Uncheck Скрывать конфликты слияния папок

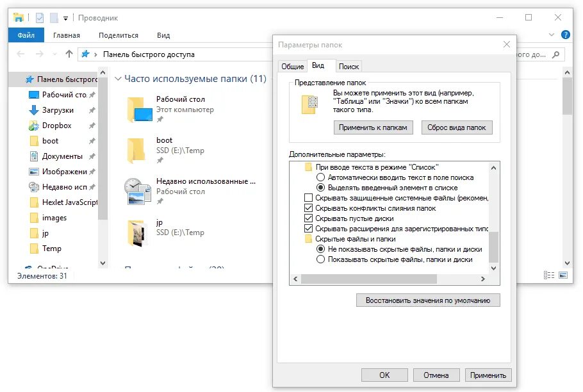point(308,208)
